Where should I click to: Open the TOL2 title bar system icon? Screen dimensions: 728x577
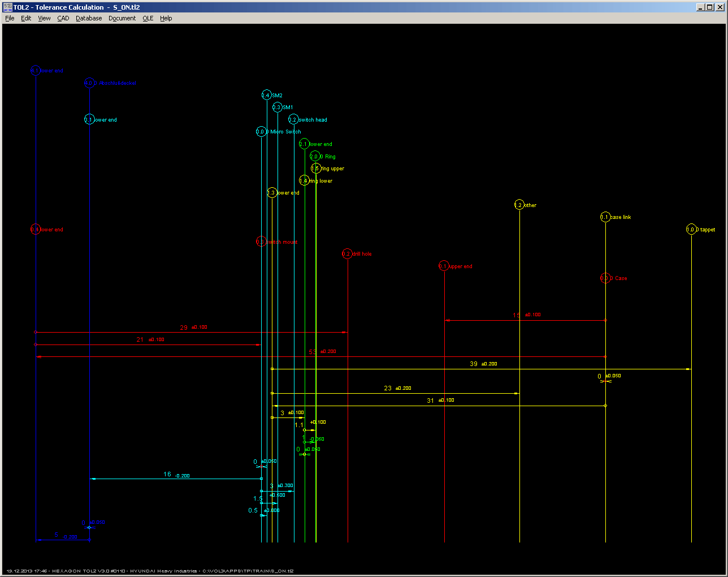click(x=7, y=7)
